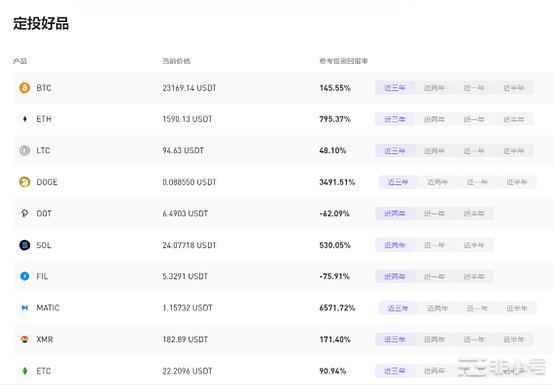Click the return rate -75.91%
Image resolution: width=554 pixels, height=385 pixels.
pyautogui.click(x=334, y=276)
